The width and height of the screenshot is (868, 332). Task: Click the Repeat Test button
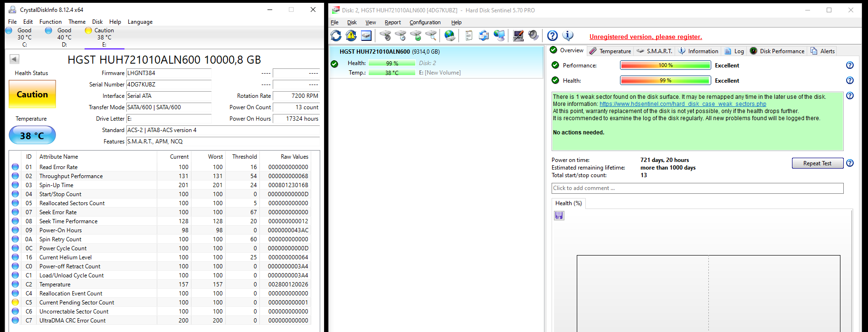[817, 163]
